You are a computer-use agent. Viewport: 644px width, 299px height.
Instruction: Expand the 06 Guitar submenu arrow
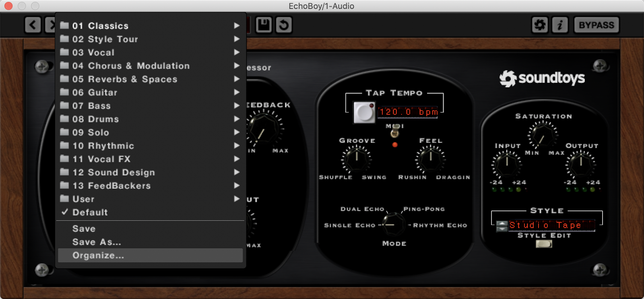pos(237,92)
